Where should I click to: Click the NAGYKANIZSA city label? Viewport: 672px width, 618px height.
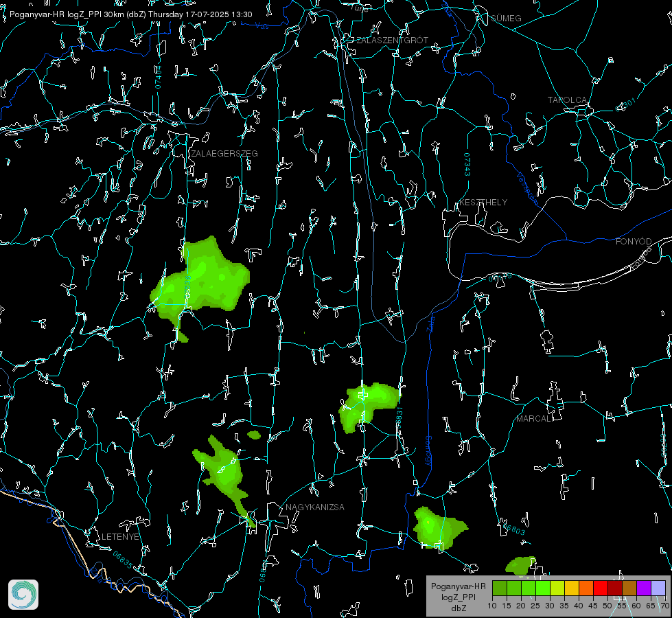pos(315,507)
